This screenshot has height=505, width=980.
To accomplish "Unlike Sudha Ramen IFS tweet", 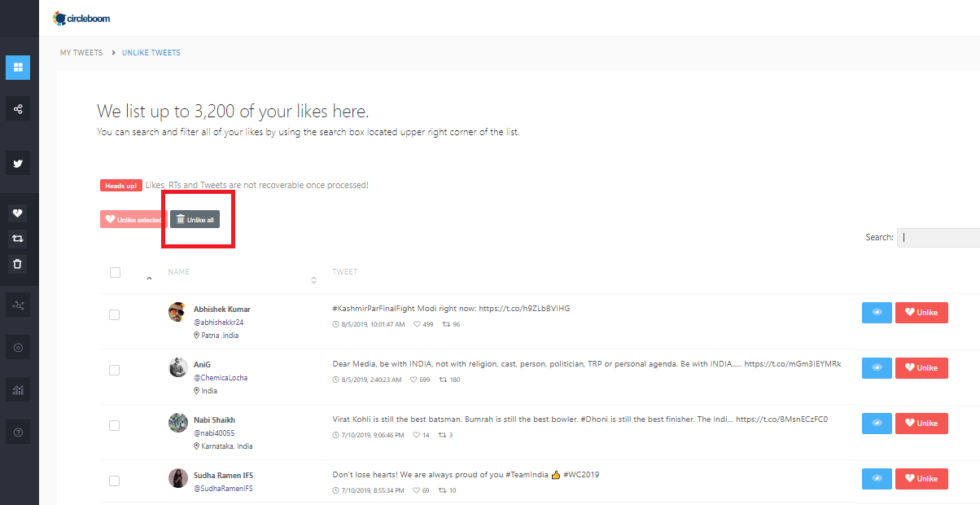I will pos(921,479).
